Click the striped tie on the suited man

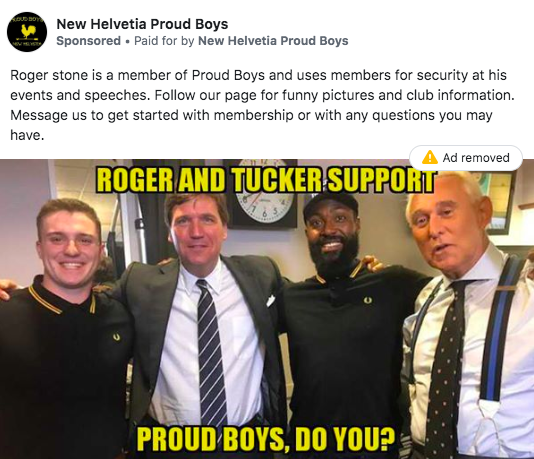pyautogui.click(x=210, y=352)
